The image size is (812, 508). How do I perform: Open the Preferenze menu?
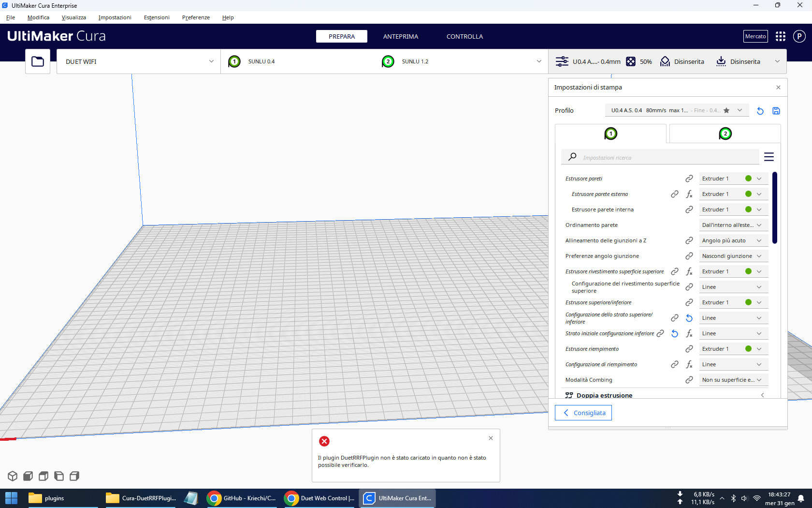tap(196, 17)
